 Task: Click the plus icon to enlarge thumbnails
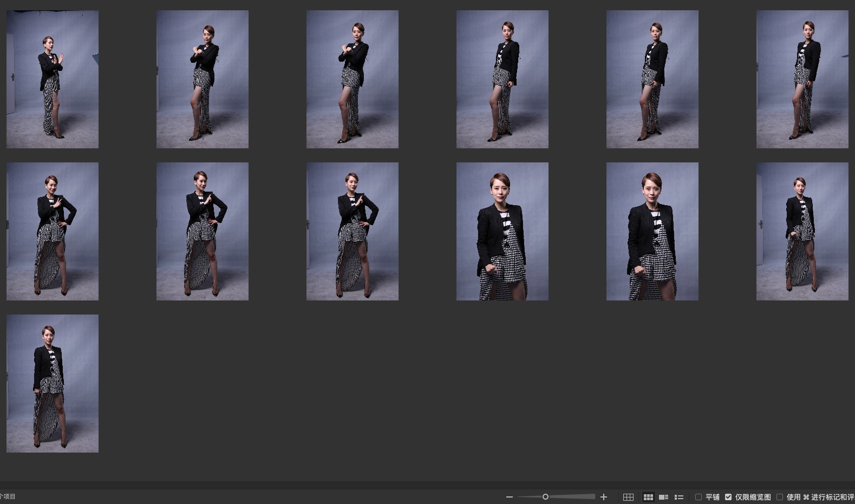pos(604,497)
